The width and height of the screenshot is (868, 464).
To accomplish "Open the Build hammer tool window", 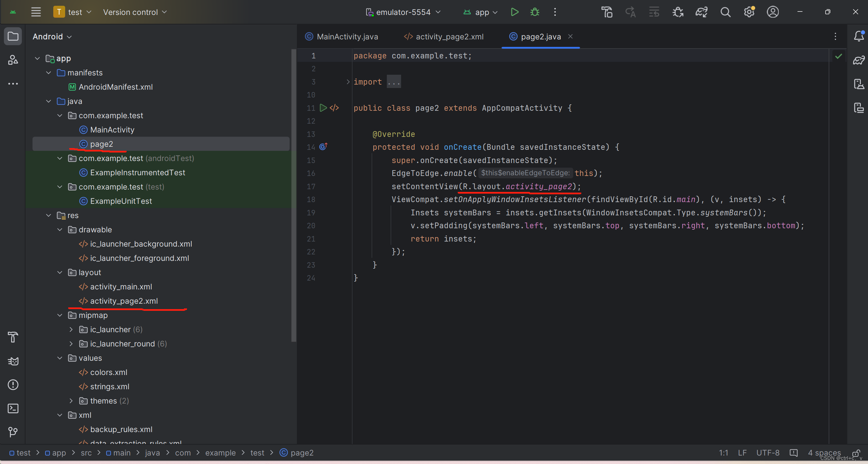I will point(13,337).
